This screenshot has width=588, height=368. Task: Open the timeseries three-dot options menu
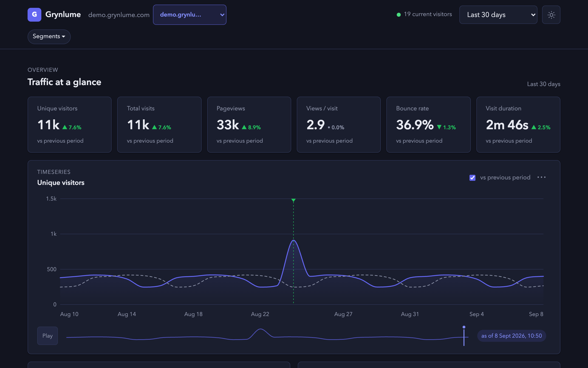[x=541, y=177]
